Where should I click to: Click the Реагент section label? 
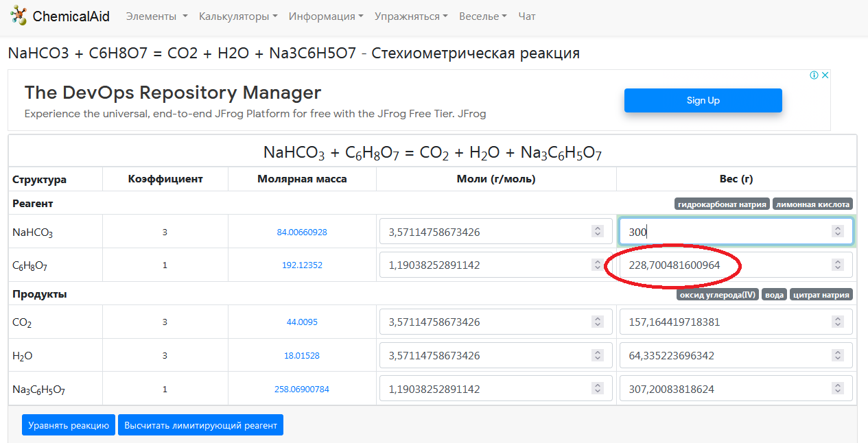coord(33,204)
